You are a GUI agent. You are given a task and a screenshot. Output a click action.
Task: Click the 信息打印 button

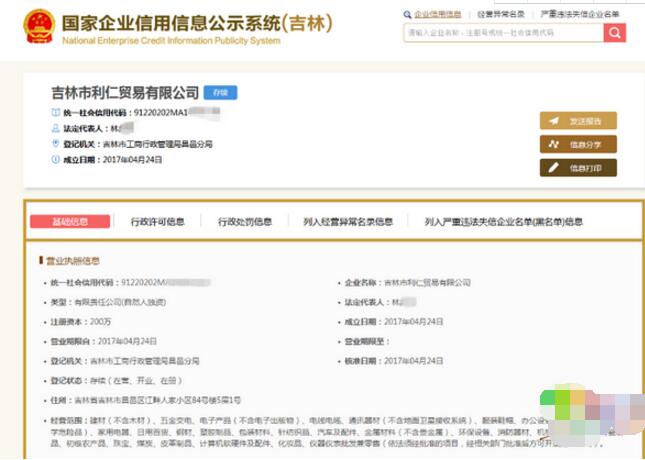tap(578, 168)
